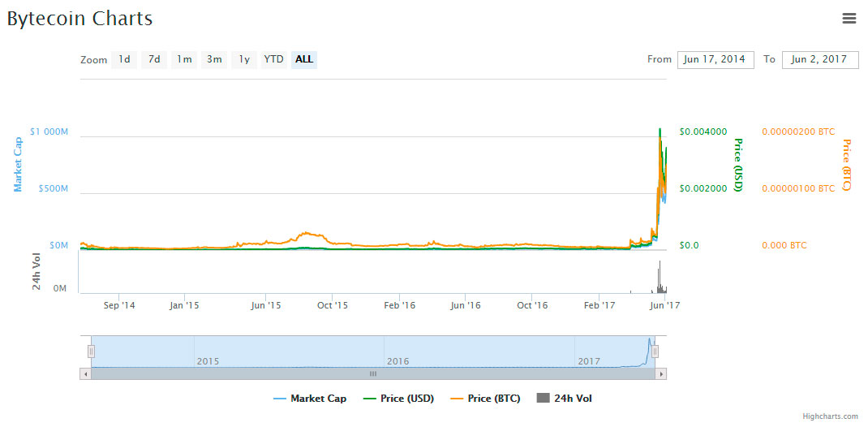Click the 2015 label in navigator
868x427 pixels.
[x=208, y=361]
